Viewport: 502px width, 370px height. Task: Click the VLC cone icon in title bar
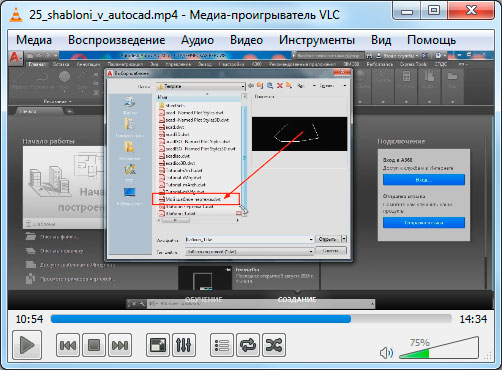point(15,15)
